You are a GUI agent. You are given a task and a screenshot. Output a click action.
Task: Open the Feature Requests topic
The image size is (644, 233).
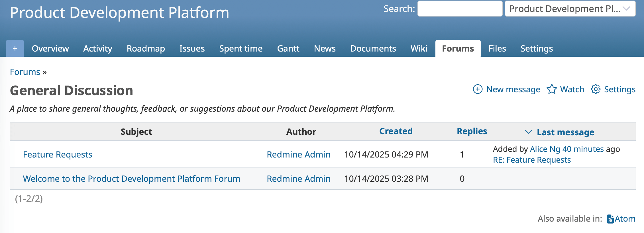click(x=58, y=154)
